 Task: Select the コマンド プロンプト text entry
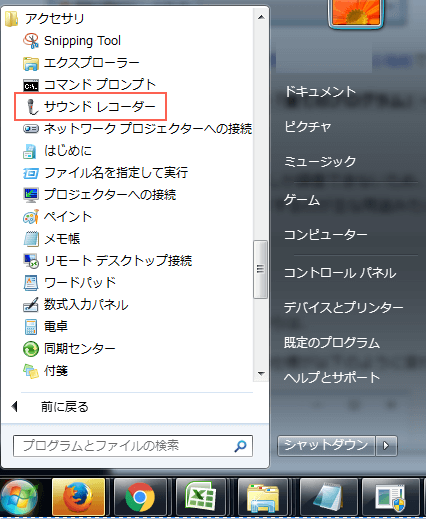pos(100,85)
